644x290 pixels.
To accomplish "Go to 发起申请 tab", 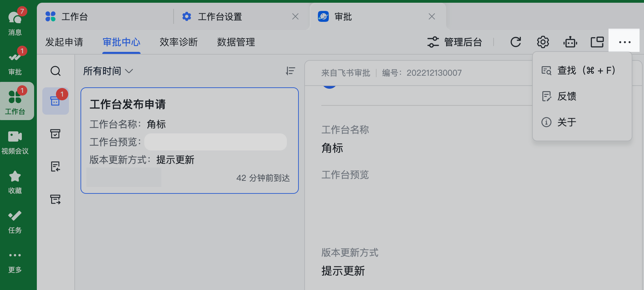I will 64,42.
